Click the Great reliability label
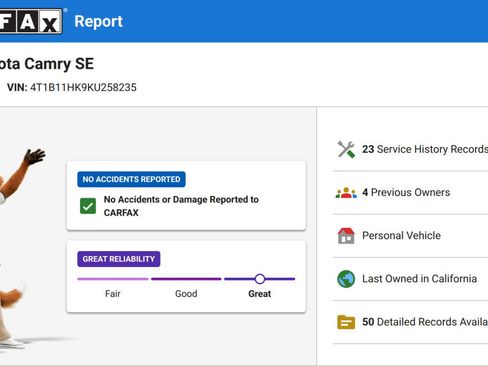This screenshot has height=366, width=488. coord(260,294)
